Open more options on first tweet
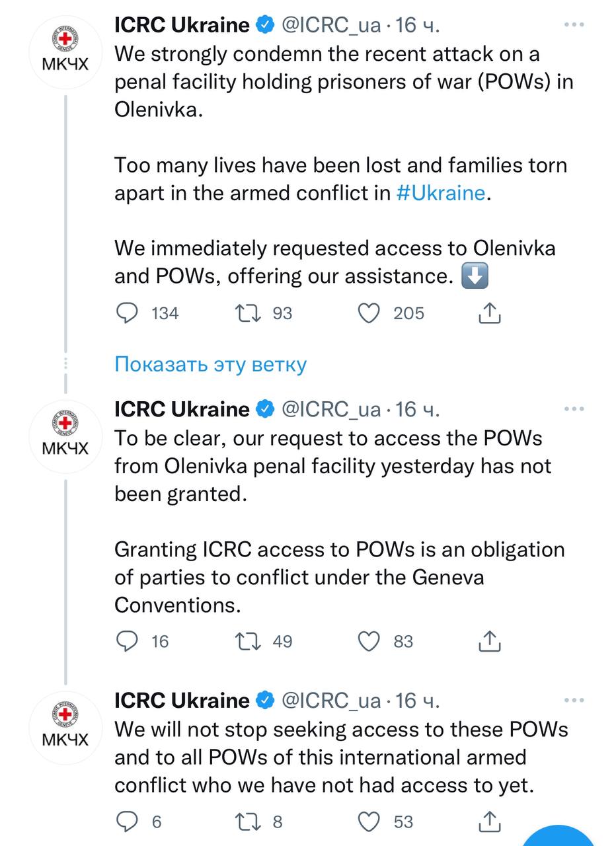The height and width of the screenshot is (846, 616). 574,25
